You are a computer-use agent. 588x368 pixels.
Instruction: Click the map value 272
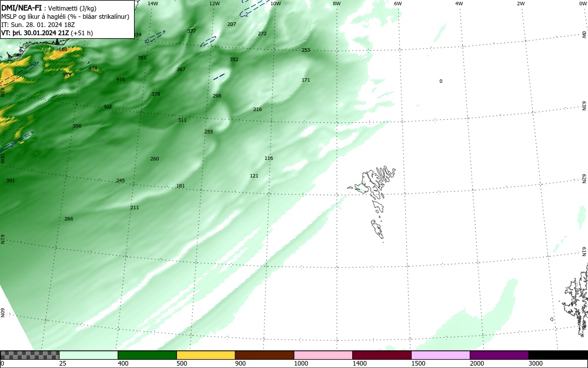click(x=262, y=34)
